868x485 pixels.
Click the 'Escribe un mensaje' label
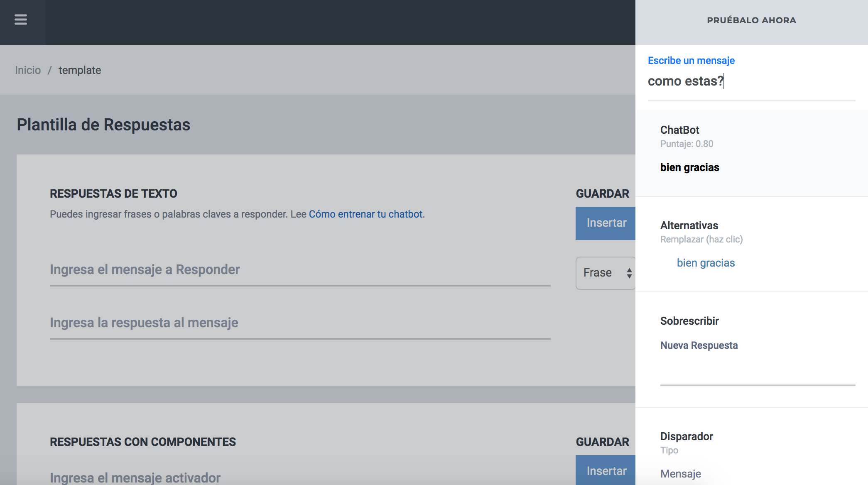point(691,61)
